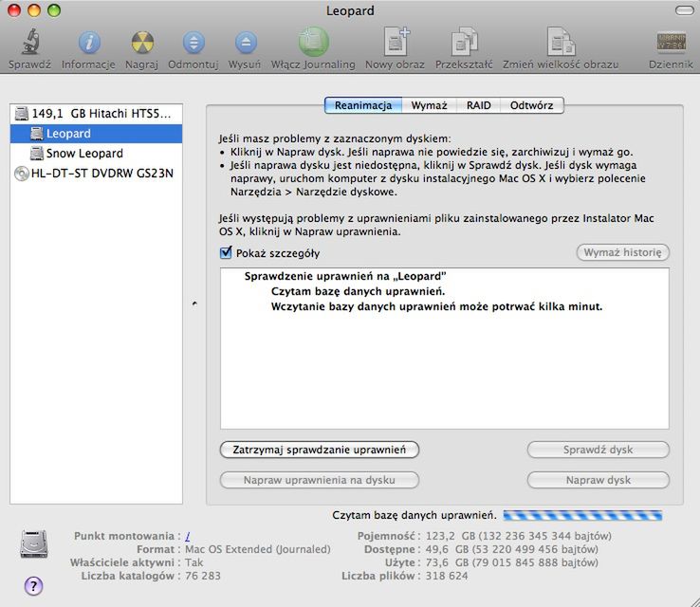Click the Właściciele aktywni value "Tak"
The height and width of the screenshot is (607, 700).
193,562
